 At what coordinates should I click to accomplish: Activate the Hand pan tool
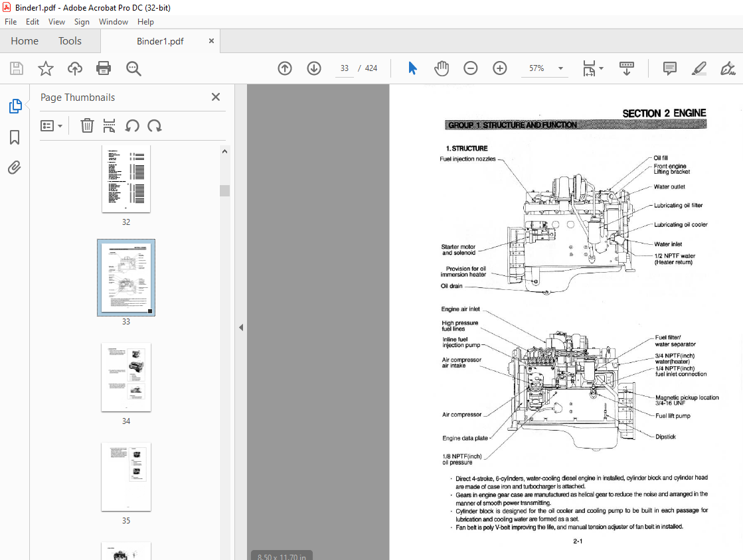441,68
